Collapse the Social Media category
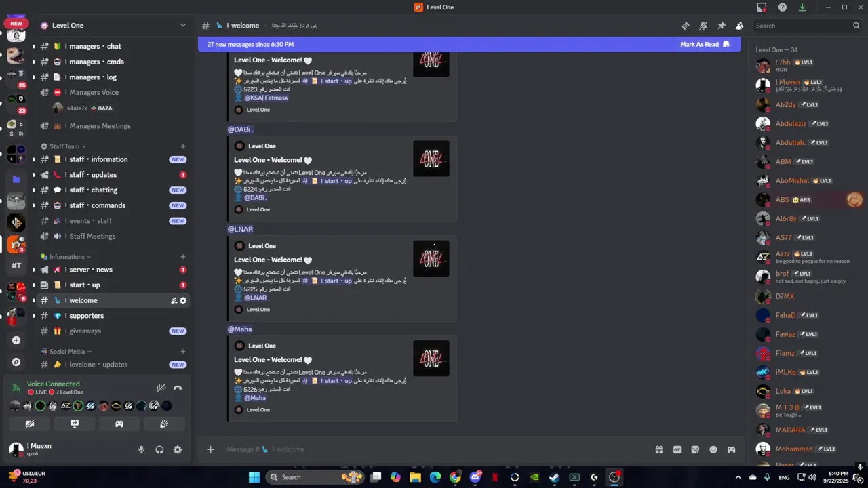The height and width of the screenshot is (488, 868). 66,352
